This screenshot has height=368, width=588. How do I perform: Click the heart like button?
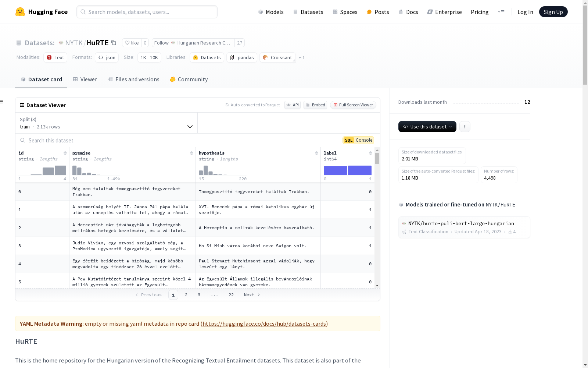(x=132, y=43)
